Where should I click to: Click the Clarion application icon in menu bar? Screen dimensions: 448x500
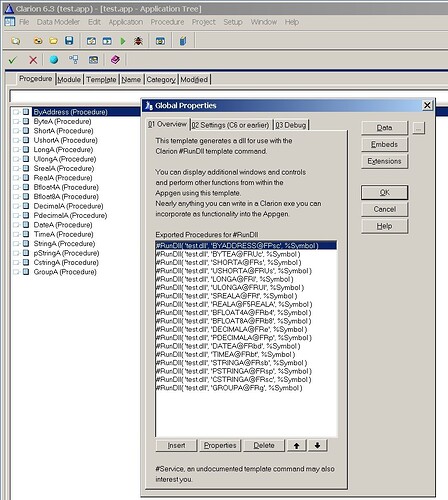(10, 22)
